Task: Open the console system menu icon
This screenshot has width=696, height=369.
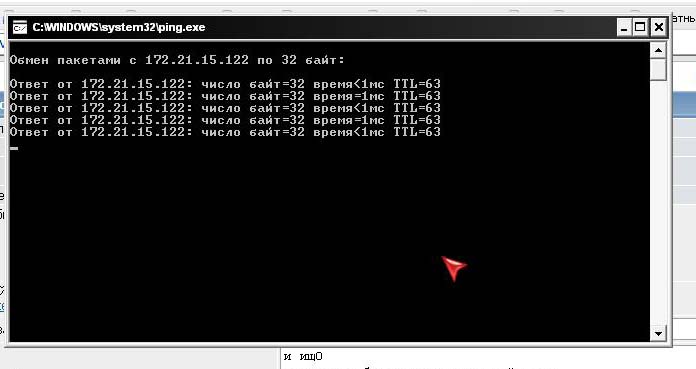Action: coord(20,28)
